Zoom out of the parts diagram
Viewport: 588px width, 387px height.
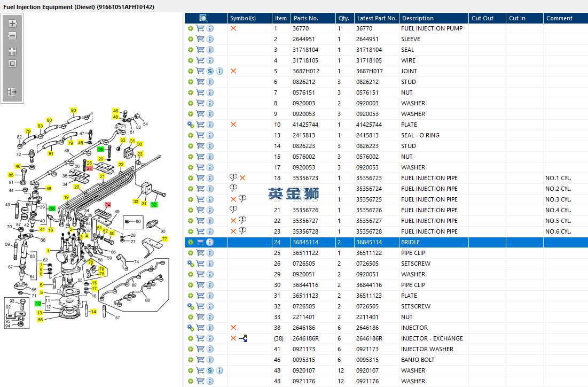click(12, 36)
